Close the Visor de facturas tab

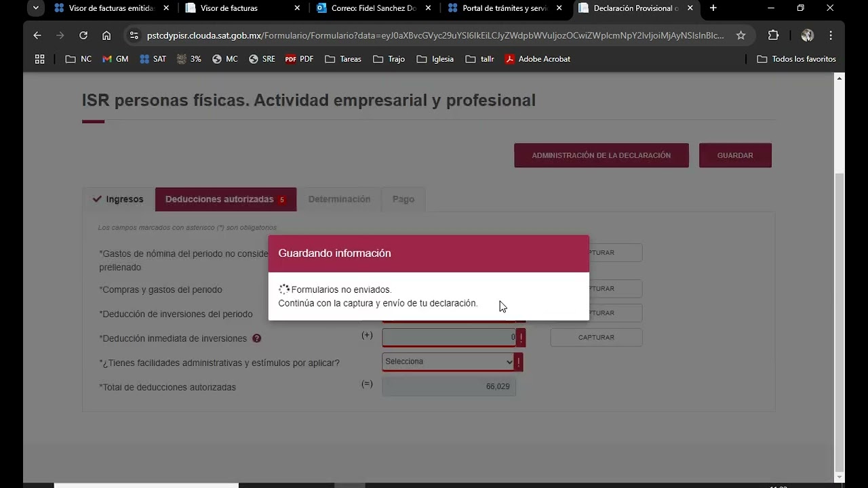297,8
